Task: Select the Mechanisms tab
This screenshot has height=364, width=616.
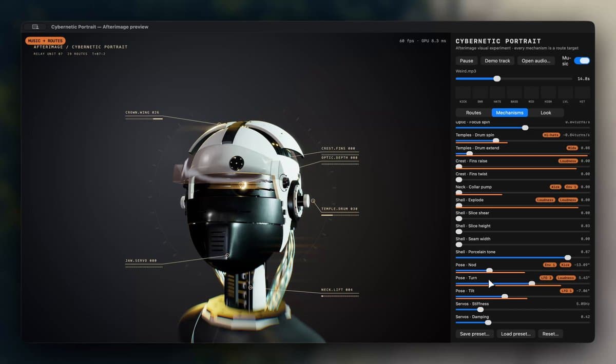Action: (x=510, y=113)
